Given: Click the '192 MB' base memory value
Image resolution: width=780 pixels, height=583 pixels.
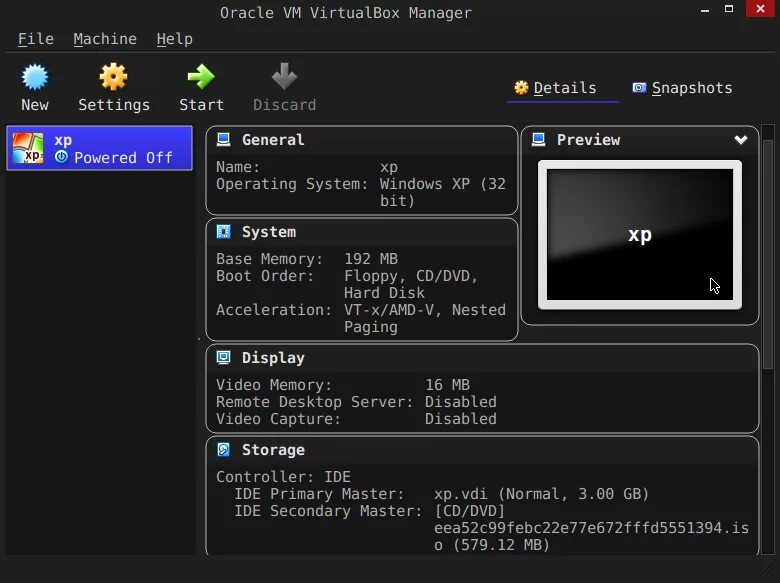Looking at the screenshot, I should pyautogui.click(x=371, y=259).
